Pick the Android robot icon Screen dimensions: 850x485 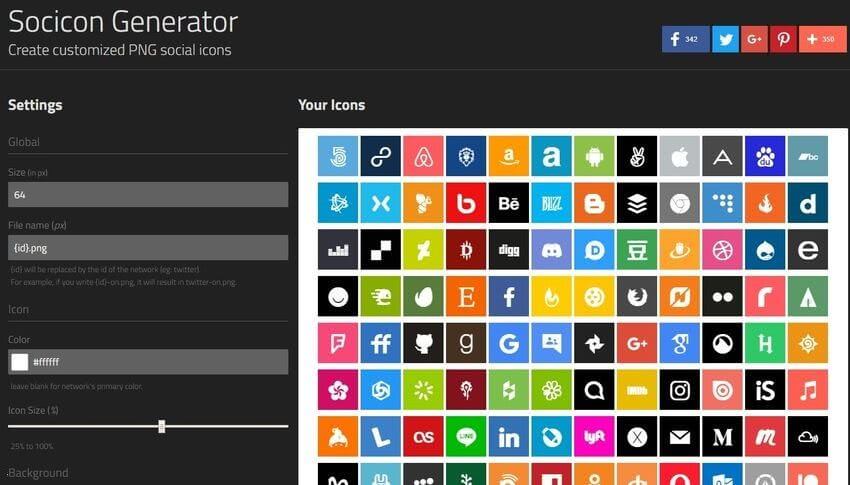594,156
